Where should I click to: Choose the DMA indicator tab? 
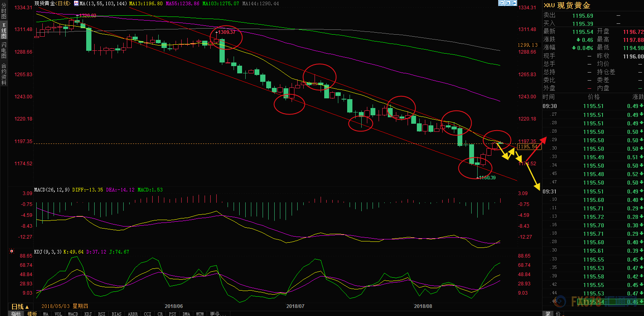186,314
